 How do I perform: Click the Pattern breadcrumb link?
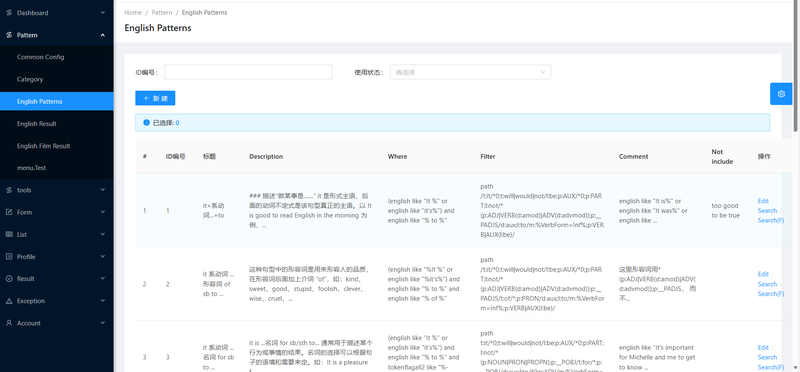pyautogui.click(x=162, y=13)
